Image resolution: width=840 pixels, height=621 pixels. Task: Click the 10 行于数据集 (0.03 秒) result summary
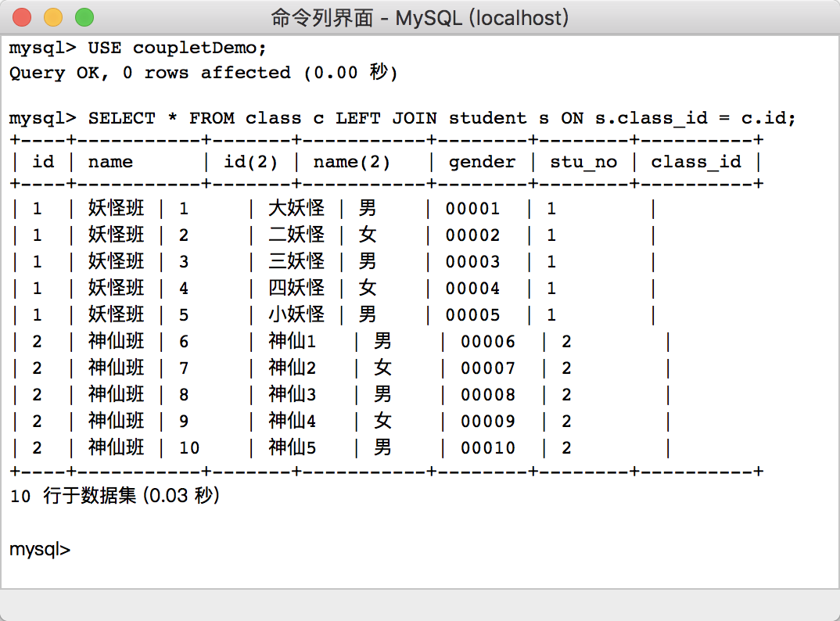point(115,495)
